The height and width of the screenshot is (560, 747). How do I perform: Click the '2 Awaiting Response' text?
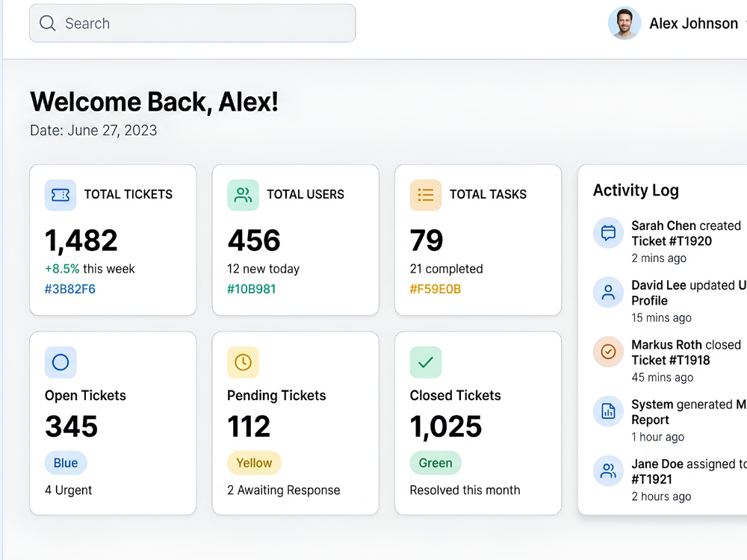tap(283, 490)
